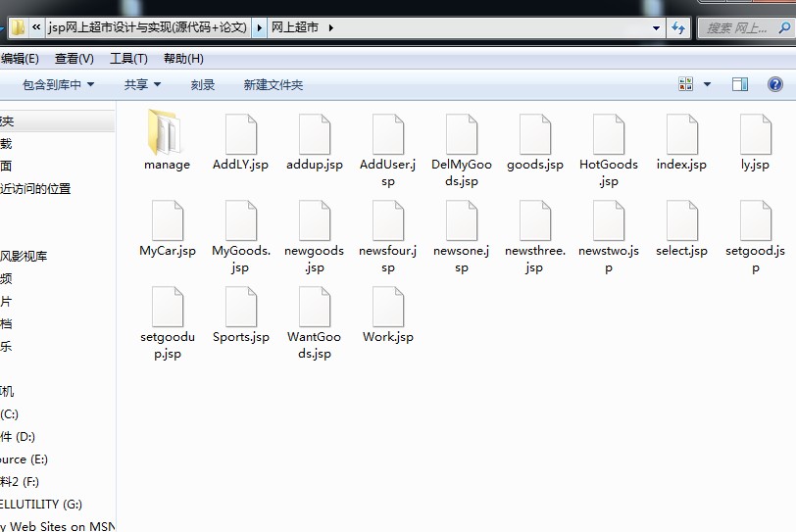Open the manage folder icon
The height and width of the screenshot is (532, 796).
166,132
